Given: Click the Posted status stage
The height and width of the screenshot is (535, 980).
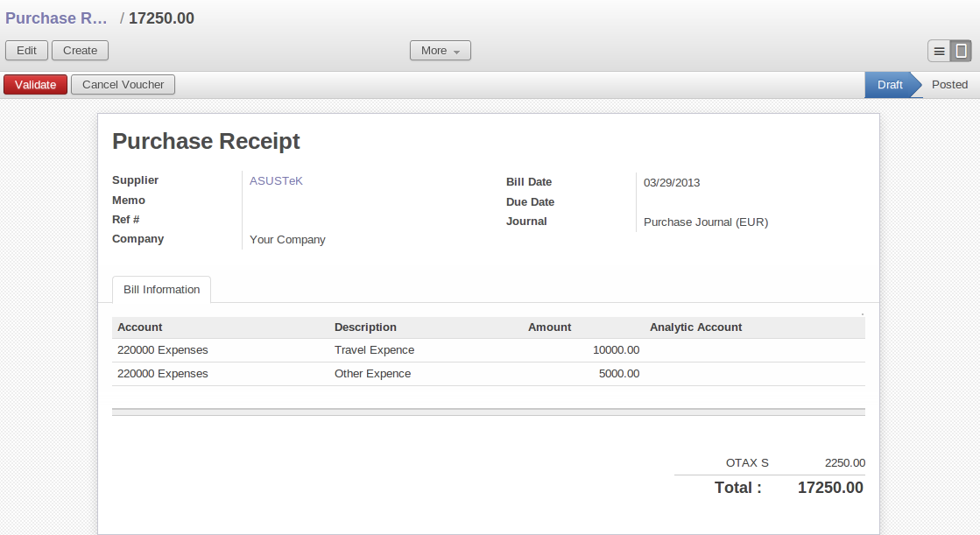Looking at the screenshot, I should pos(949,85).
